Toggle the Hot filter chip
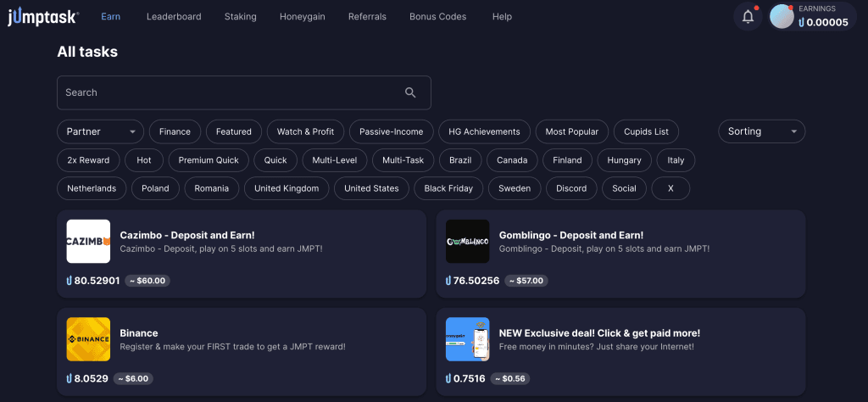Viewport: 868px width, 402px height. (144, 160)
